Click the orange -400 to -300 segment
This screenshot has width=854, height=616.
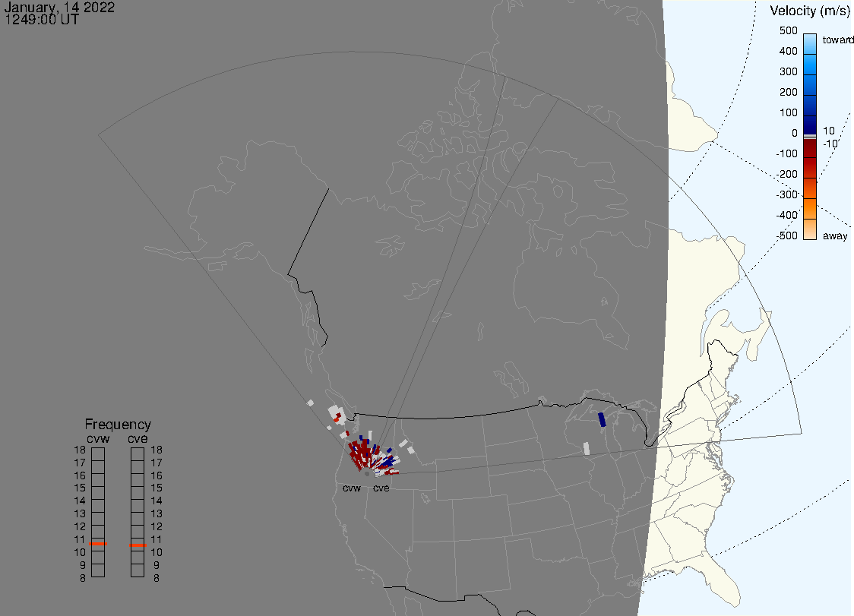(810, 209)
